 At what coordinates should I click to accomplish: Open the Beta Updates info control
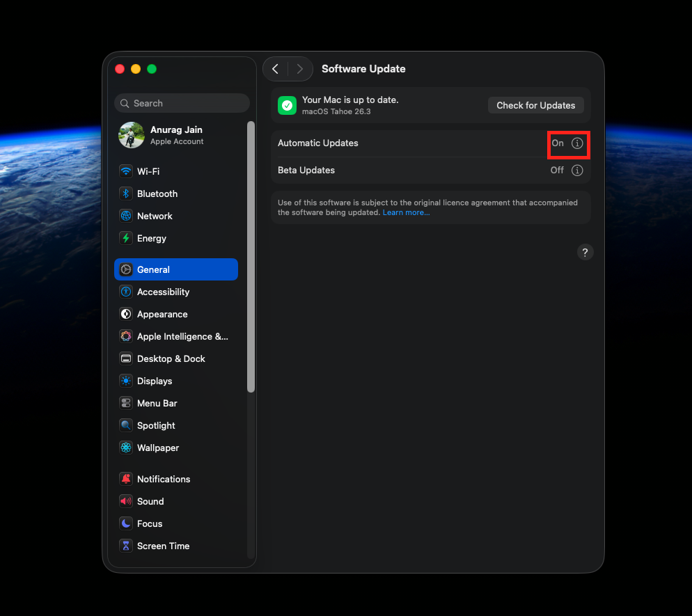click(x=576, y=170)
